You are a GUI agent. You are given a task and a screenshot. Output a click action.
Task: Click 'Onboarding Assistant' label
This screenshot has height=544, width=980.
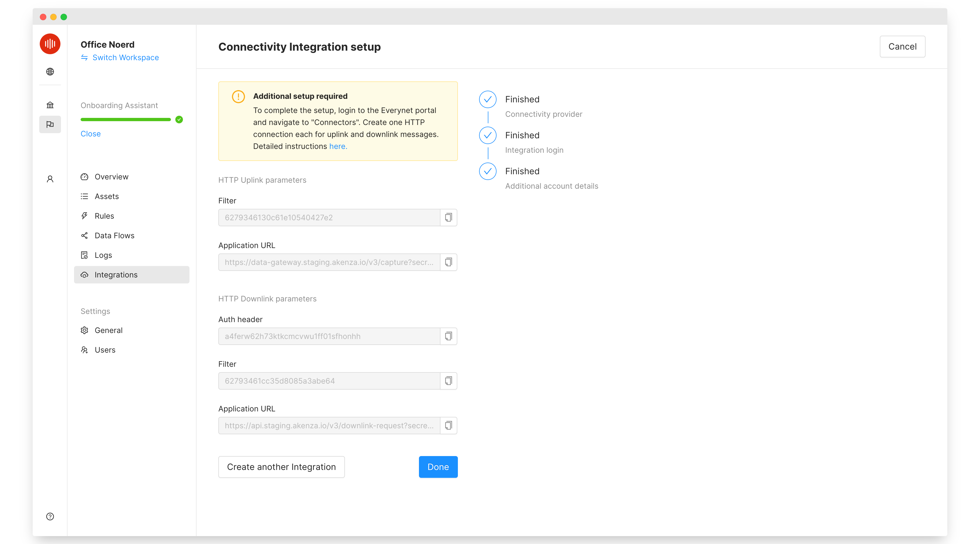(119, 105)
